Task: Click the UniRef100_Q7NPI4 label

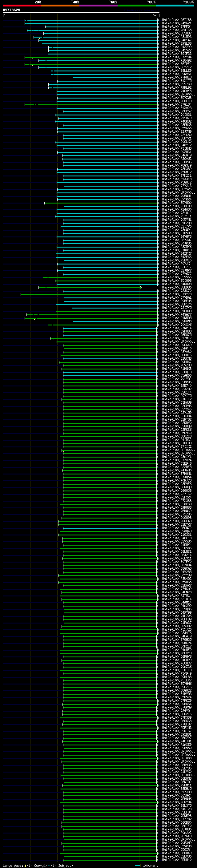Action: (176, 328)
